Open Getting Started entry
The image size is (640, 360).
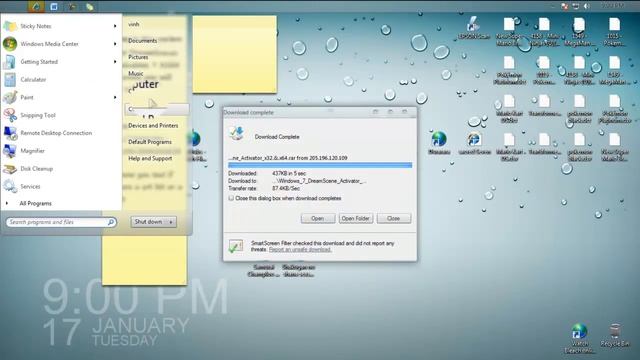[x=39, y=62]
